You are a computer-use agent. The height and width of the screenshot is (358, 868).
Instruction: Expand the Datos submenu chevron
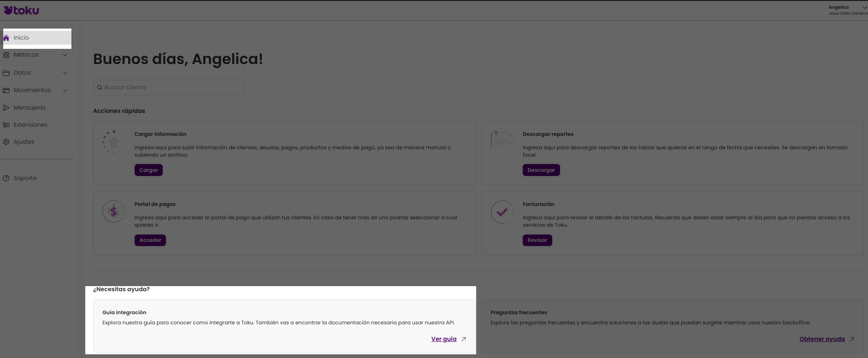[65, 73]
